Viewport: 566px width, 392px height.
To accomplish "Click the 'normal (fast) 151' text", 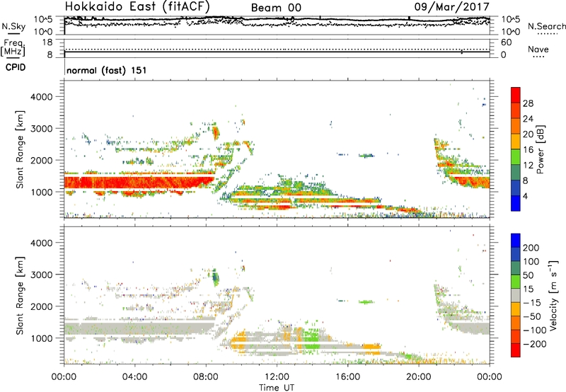I will click(107, 70).
